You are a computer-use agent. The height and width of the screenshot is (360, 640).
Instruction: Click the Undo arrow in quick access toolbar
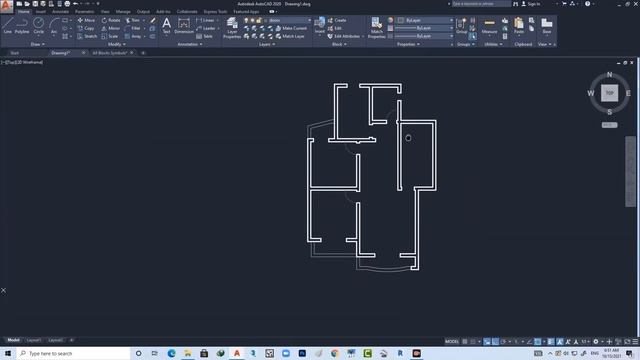click(x=76, y=4)
